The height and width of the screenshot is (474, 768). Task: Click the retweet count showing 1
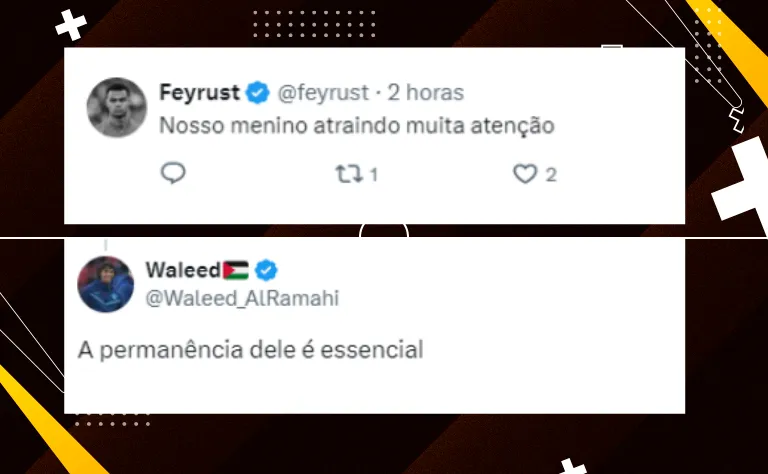(x=374, y=175)
